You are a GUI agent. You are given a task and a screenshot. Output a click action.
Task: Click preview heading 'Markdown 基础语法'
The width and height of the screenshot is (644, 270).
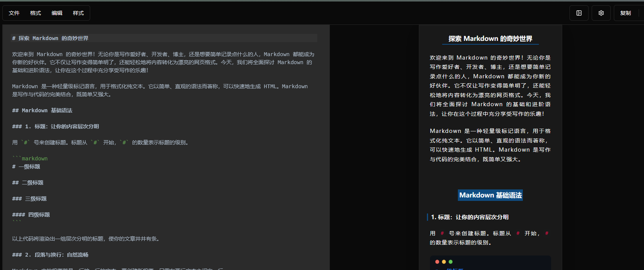(490, 195)
